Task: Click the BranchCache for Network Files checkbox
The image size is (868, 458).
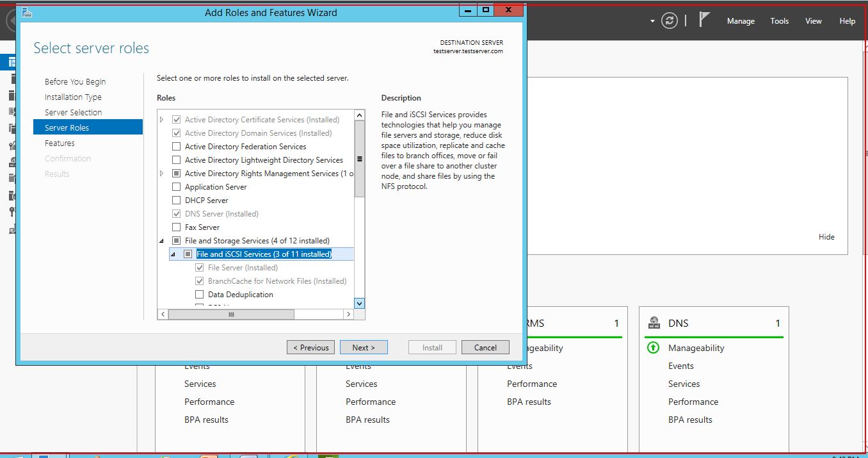Action: click(200, 281)
